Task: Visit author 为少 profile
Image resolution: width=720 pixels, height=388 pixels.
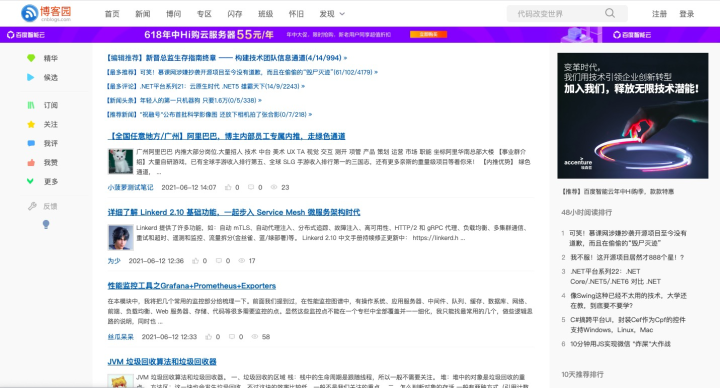Action: [114, 261]
